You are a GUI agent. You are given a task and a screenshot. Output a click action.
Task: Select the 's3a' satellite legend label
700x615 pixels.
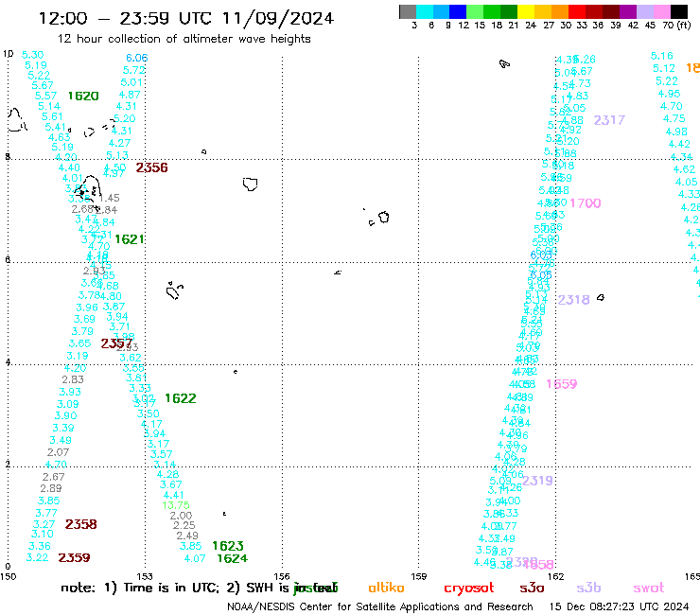coord(533,588)
